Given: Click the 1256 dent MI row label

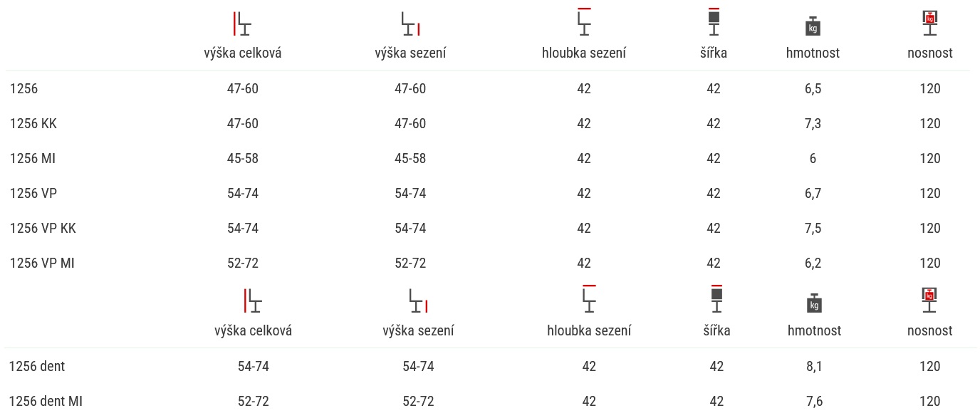Looking at the screenshot, I should 46,402.
